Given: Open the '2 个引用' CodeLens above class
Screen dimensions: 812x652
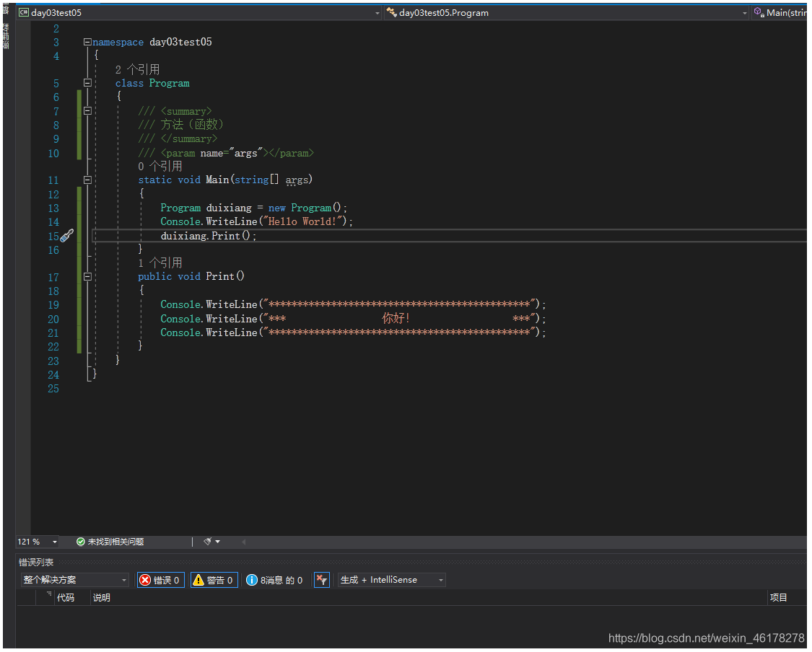Looking at the screenshot, I should click(x=137, y=70).
